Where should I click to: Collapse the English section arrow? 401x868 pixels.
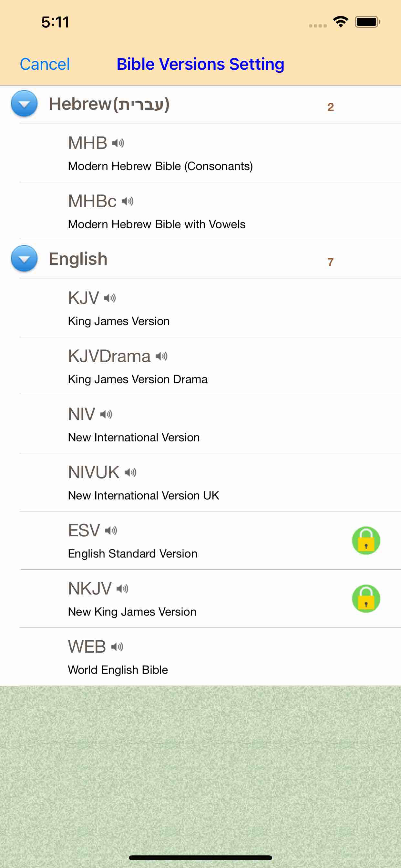click(24, 259)
